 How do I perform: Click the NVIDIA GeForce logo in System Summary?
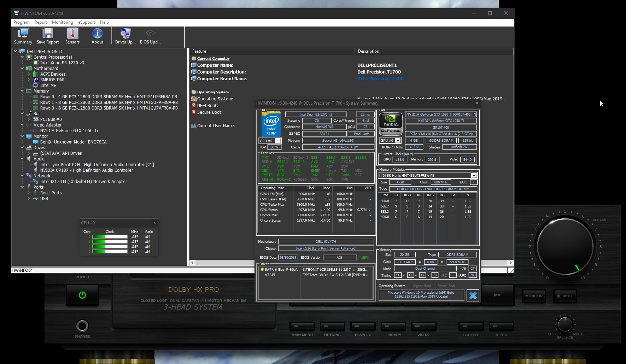click(x=391, y=124)
